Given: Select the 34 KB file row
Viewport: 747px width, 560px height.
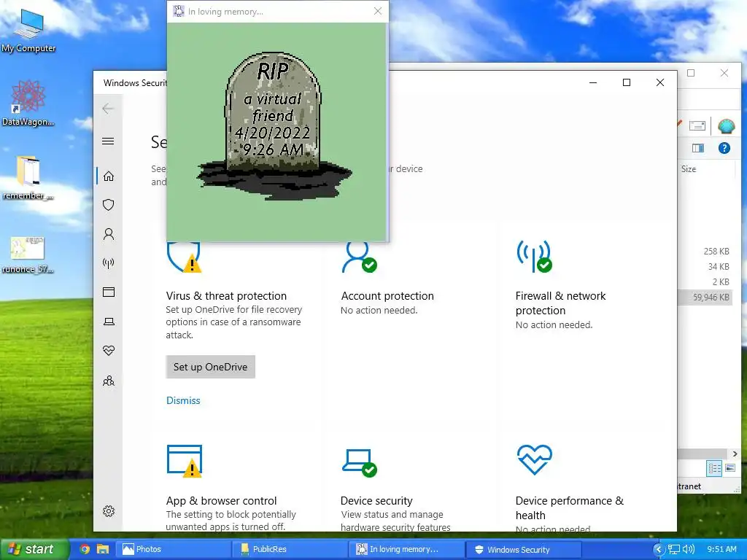Looking at the screenshot, I should click(706, 267).
